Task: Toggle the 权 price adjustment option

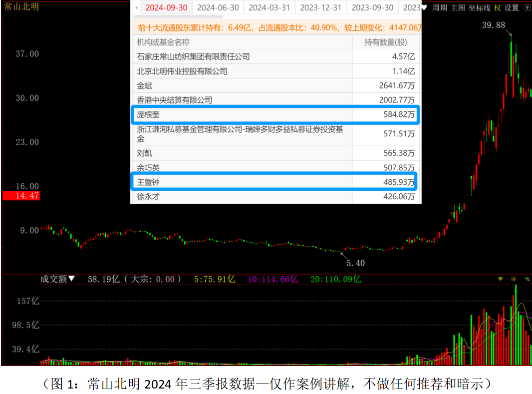Action: coord(498,8)
